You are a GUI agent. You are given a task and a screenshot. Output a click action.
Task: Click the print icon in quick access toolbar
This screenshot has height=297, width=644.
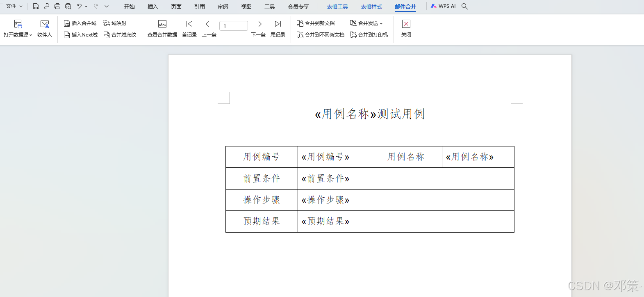tap(57, 6)
